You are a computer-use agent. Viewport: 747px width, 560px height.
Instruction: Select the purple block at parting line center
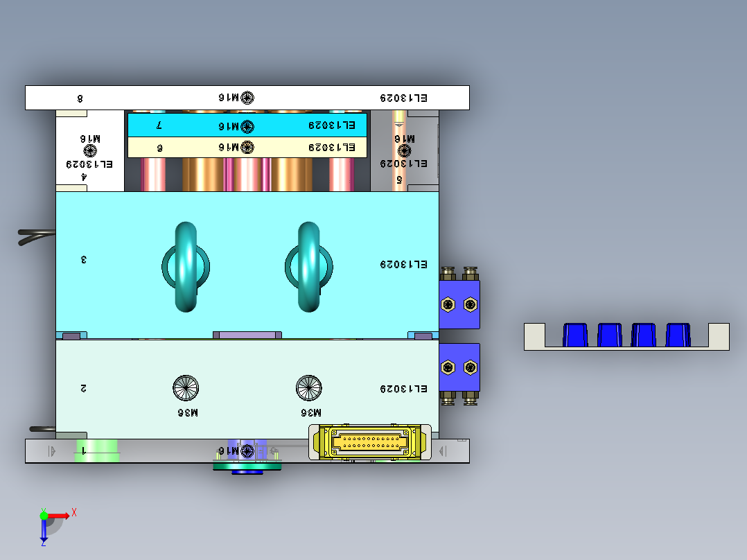(x=247, y=335)
